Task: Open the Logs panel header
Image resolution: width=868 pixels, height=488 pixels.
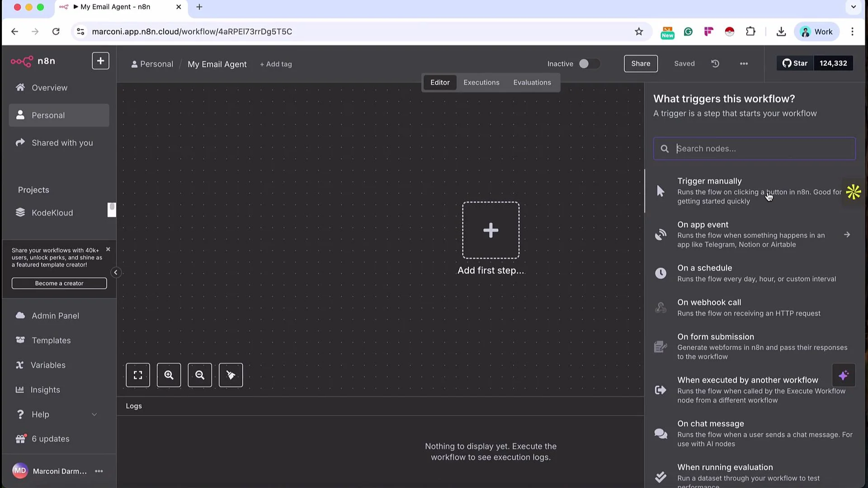Action: (380, 406)
